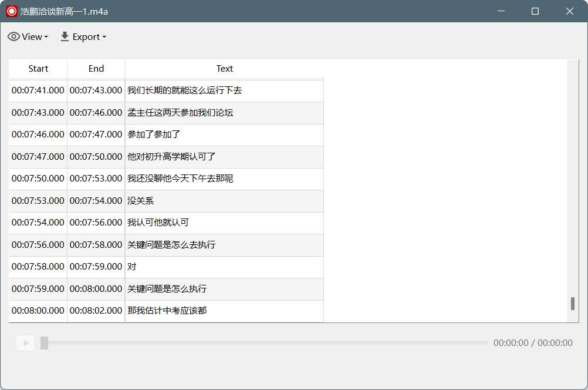Expand the Export dropdown arrow

point(104,37)
